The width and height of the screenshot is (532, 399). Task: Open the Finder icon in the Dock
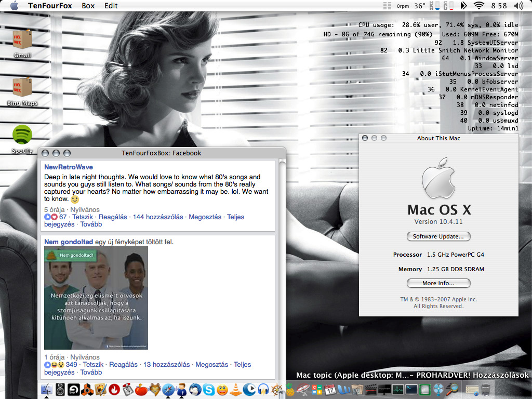pos(46,390)
